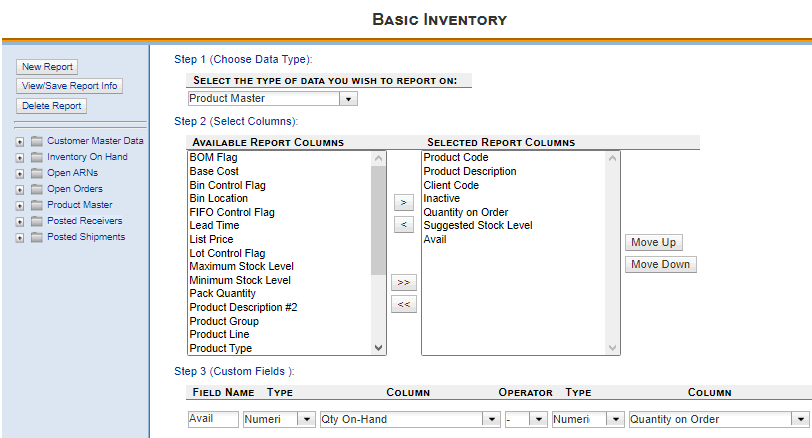Open the second Numeric type dropdown
The height and width of the screenshot is (438, 812).
[x=615, y=419]
